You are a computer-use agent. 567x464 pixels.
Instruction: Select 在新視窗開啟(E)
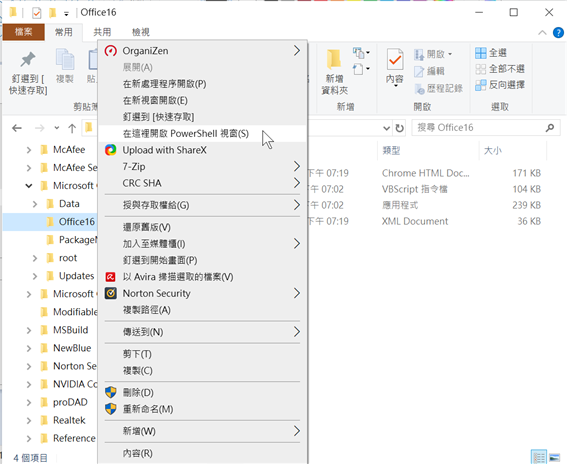click(x=202, y=100)
